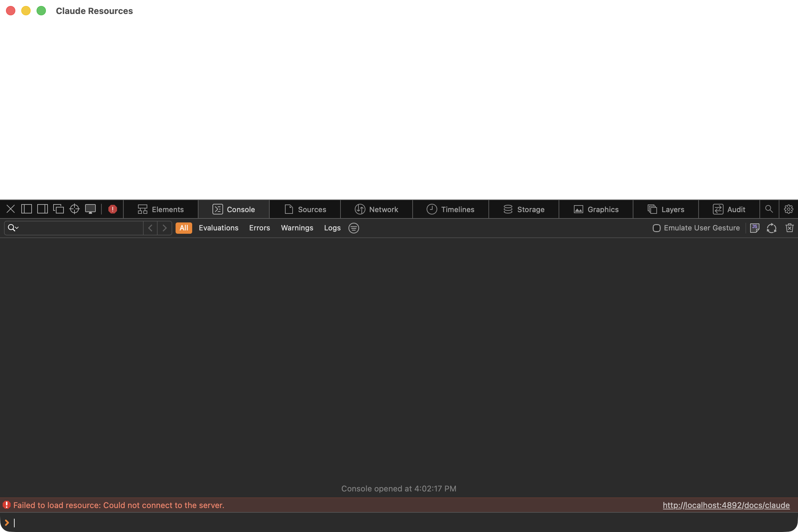Open localhost:4892/docs/claude link
Image resolution: width=798 pixels, height=532 pixels.
click(726, 505)
